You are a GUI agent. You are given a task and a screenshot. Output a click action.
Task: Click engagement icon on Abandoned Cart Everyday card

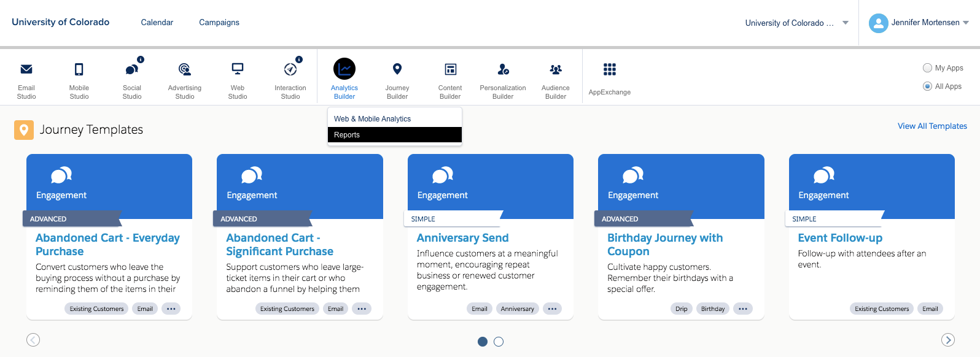(61, 175)
